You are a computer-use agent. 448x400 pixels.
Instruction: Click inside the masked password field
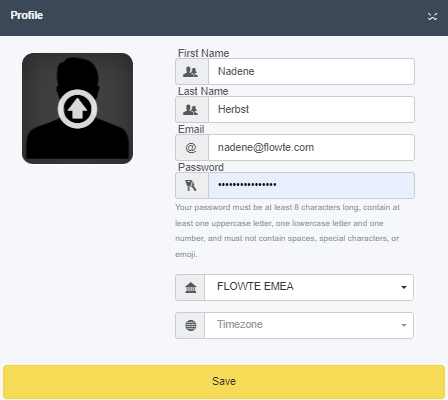pyautogui.click(x=311, y=185)
